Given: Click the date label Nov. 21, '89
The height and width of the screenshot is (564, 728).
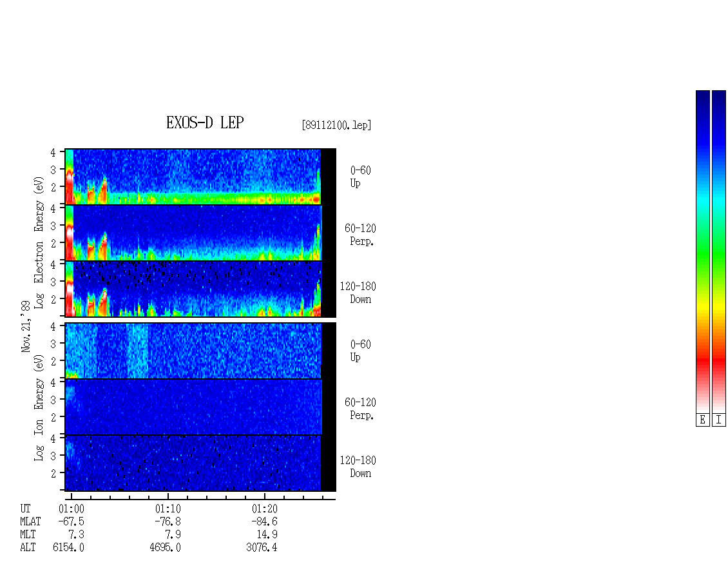Looking at the screenshot, I should tap(26, 327).
